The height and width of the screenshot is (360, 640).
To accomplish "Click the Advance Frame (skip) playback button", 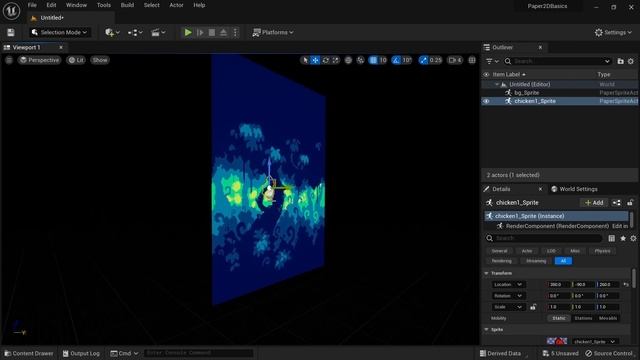I will coord(200,32).
